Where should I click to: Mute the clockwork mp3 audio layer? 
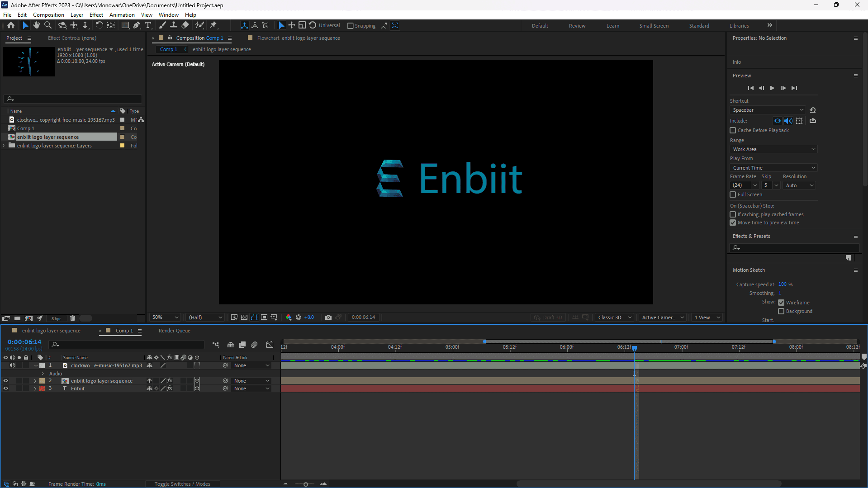coord(13,365)
